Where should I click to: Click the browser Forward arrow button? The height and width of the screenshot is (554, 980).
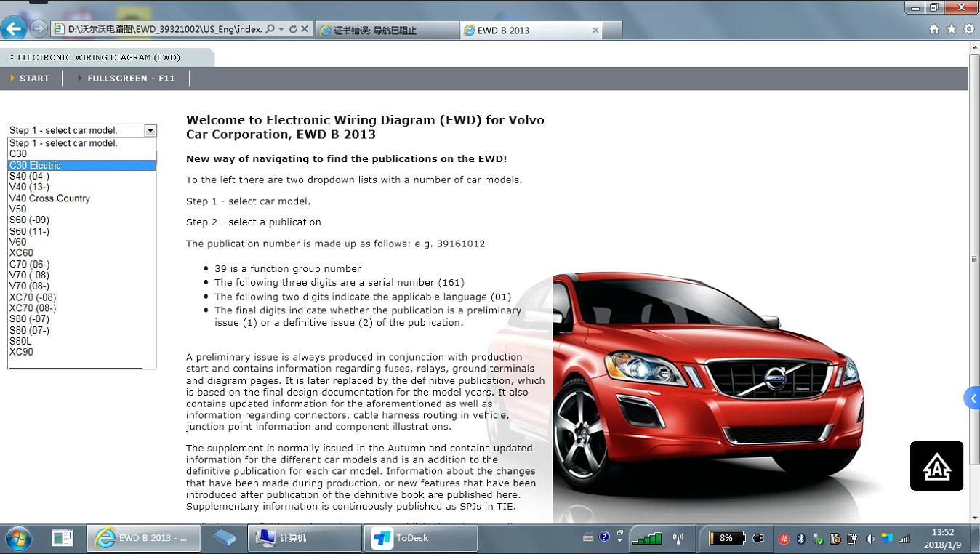[39, 29]
